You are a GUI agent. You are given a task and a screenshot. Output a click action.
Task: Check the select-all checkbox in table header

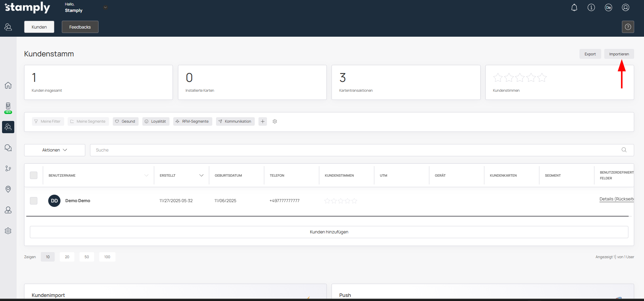click(x=34, y=175)
